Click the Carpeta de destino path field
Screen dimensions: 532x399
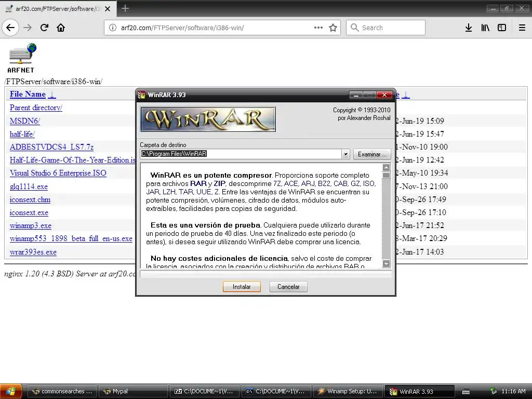[x=241, y=154]
